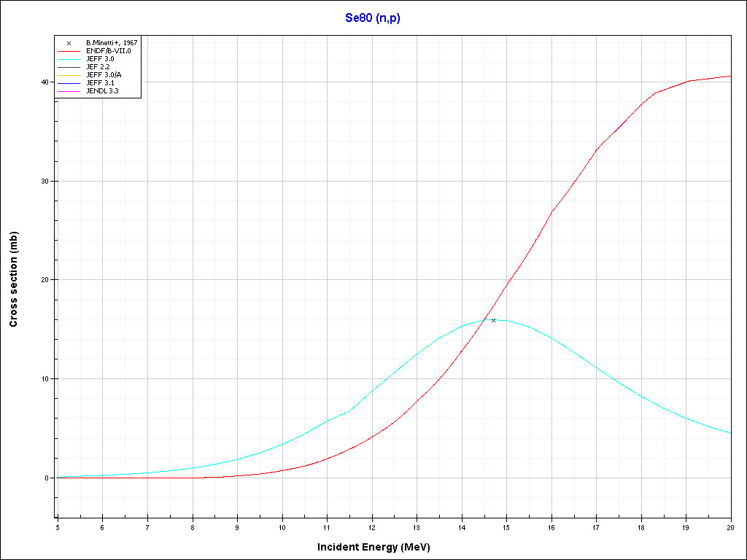The height and width of the screenshot is (560, 747).
Task: Click the 13 tick label on x-axis
Action: pos(417,527)
